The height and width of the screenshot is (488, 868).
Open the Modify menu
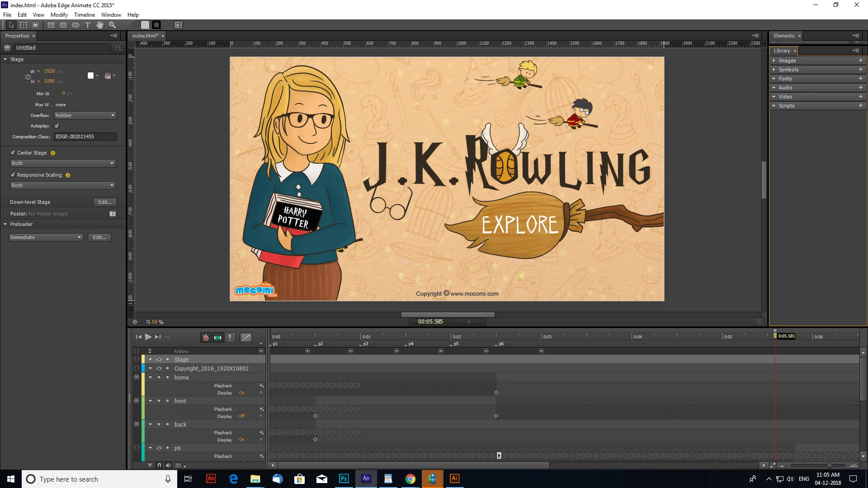[59, 15]
